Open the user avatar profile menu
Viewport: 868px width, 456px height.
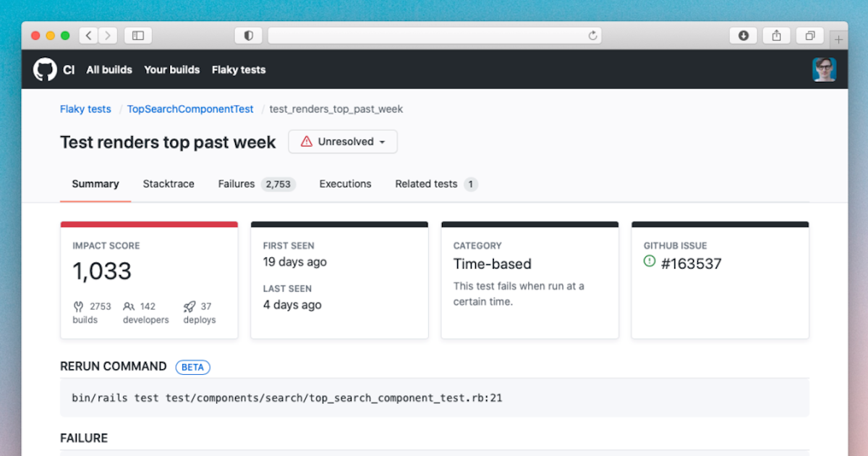pos(824,69)
